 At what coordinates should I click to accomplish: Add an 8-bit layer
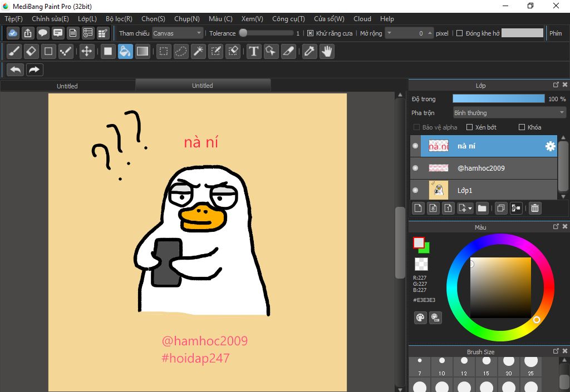[433, 208]
